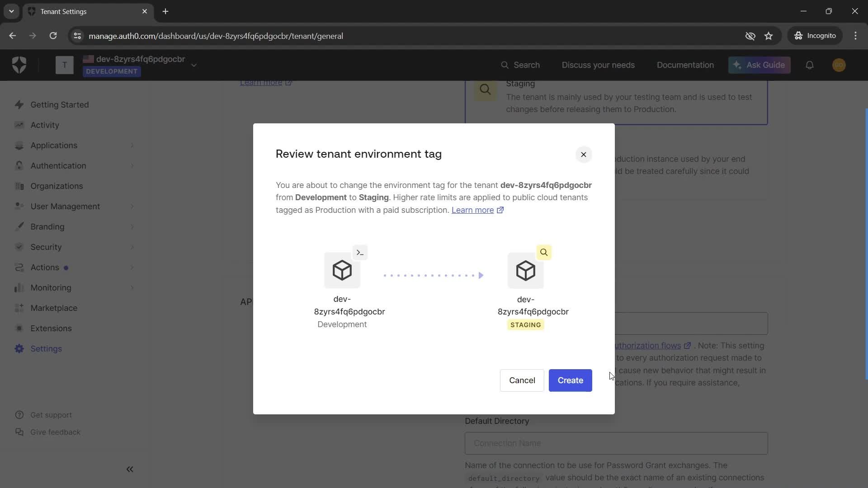Bookmark this tab with star icon
Screen dimensions: 868x488
(x=769, y=36)
